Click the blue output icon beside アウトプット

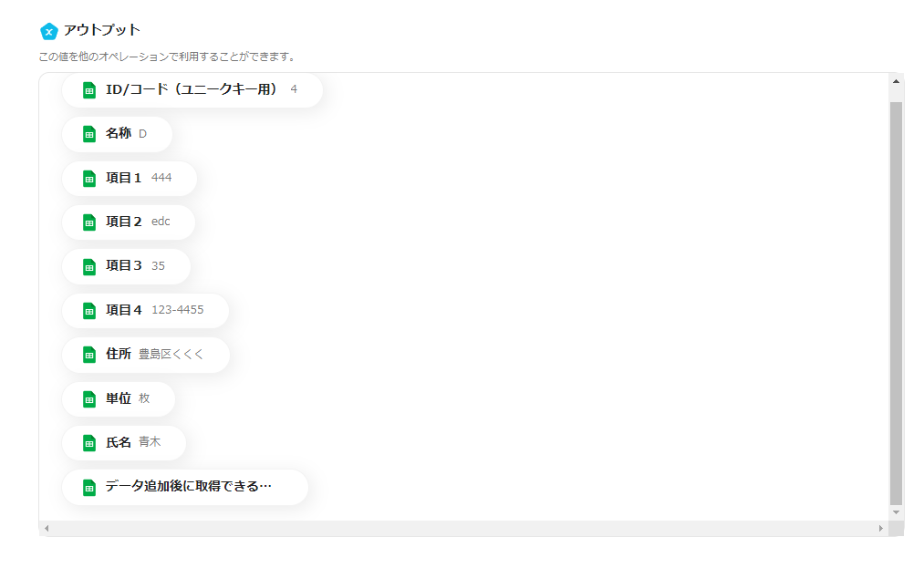(49, 32)
